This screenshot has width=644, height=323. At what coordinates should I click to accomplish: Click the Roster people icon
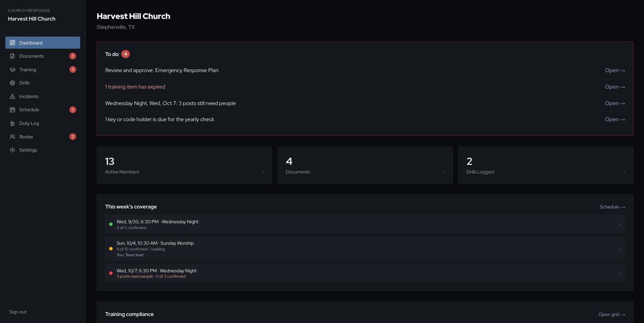pos(12,137)
